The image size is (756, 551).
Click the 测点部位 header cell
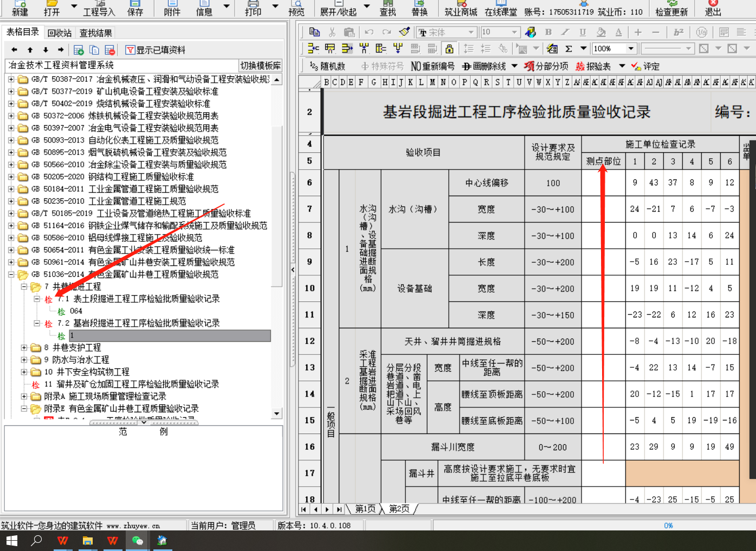click(x=603, y=161)
